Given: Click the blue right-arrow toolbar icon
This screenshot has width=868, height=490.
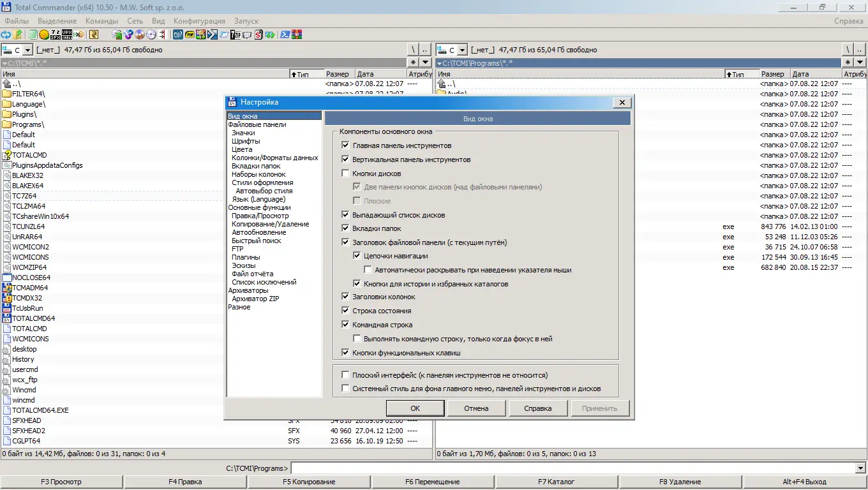Looking at the screenshot, I should 213,34.
